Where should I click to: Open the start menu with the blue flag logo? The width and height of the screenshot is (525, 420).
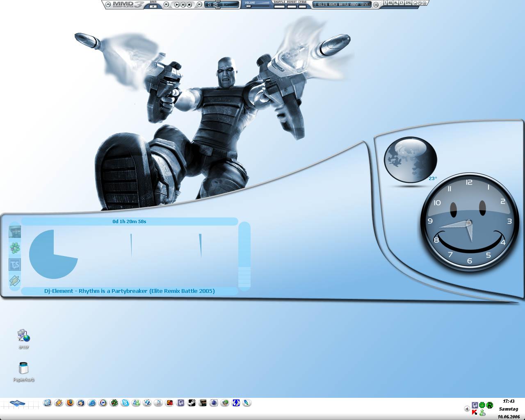point(18,404)
